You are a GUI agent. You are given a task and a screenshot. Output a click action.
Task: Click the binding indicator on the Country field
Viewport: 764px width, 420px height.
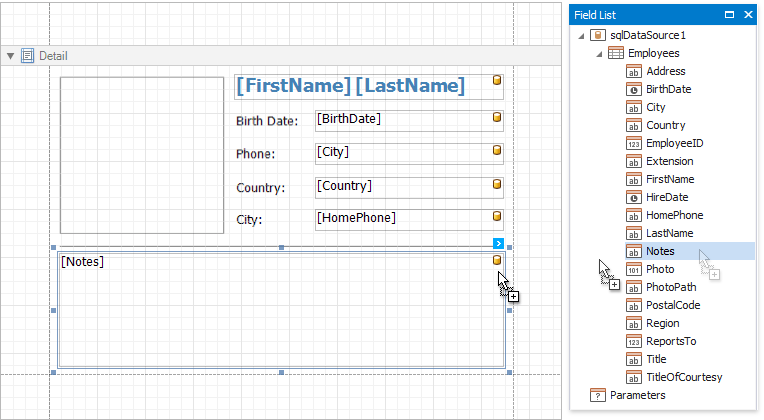(x=495, y=185)
